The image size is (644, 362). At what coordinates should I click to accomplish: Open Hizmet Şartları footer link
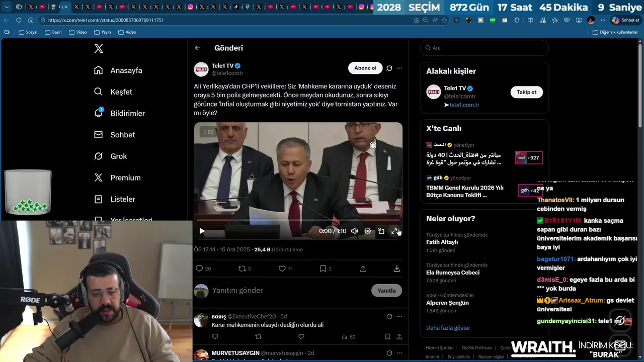[x=439, y=348]
